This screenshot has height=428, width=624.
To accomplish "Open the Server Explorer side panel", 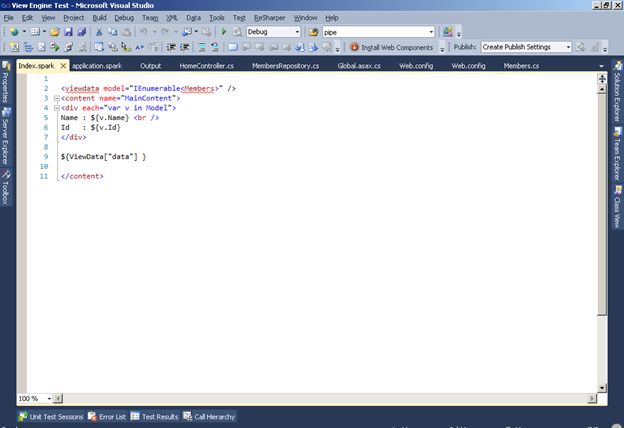I will point(6,136).
